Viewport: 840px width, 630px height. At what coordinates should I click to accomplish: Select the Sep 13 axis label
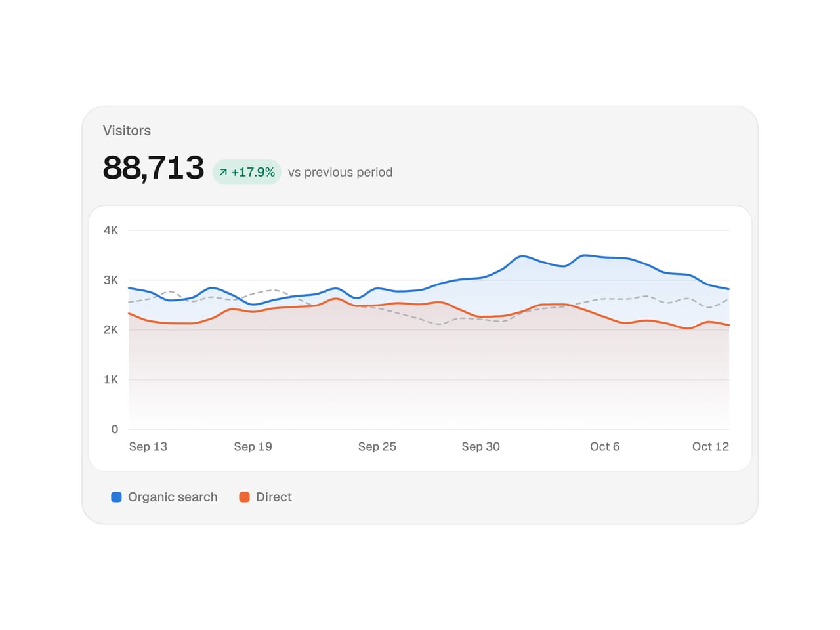[x=148, y=446]
